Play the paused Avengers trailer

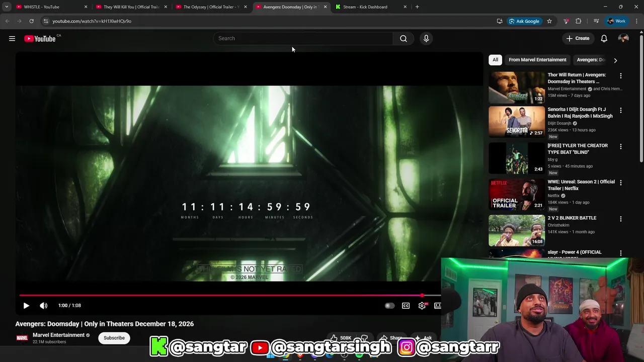26,305
